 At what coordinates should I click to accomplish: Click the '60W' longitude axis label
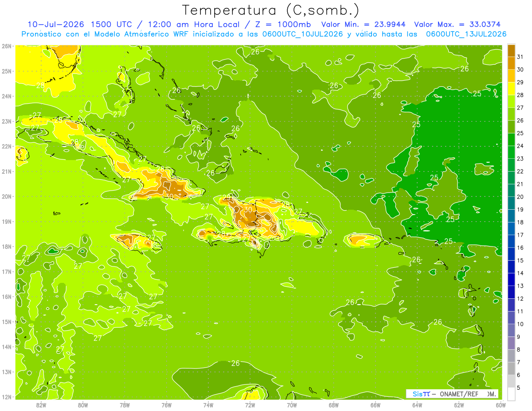(x=501, y=405)
